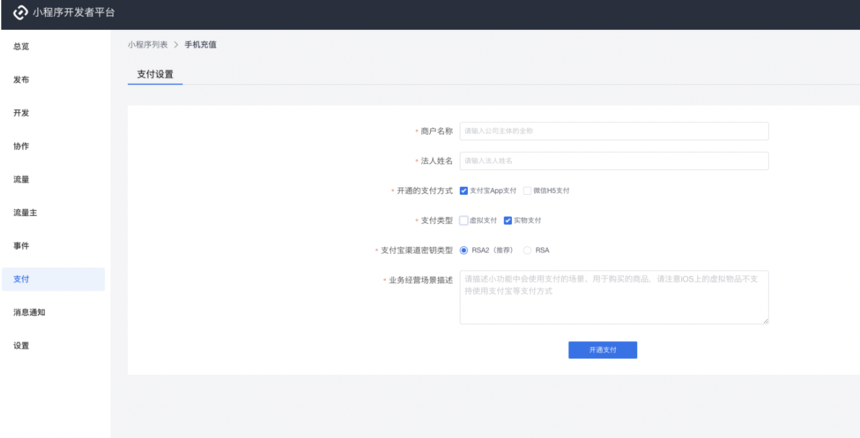Uncheck 实物支付 checkbox
Image resolution: width=860 pixels, height=438 pixels.
point(507,220)
